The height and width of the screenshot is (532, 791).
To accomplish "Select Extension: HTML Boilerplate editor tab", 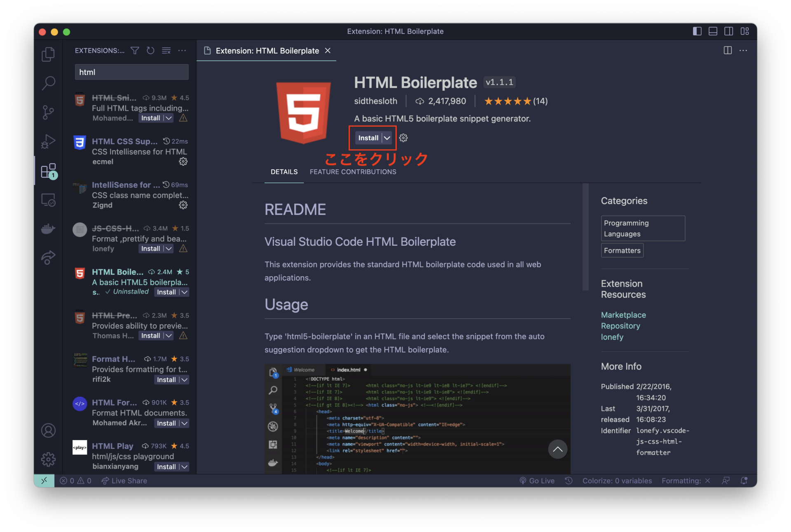I will pos(267,51).
